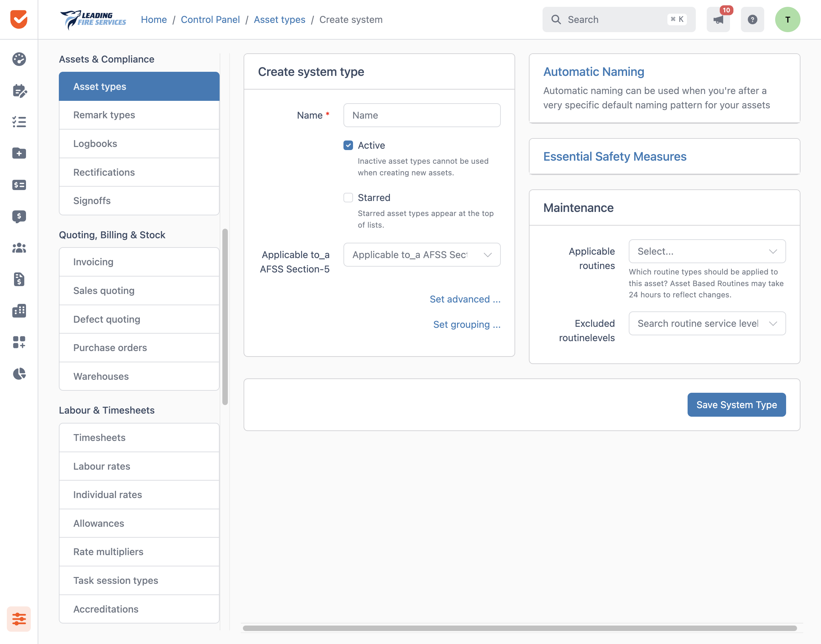Go to Home breadcrumb link
Screen dimensions: 821x644
pyautogui.click(x=154, y=19)
